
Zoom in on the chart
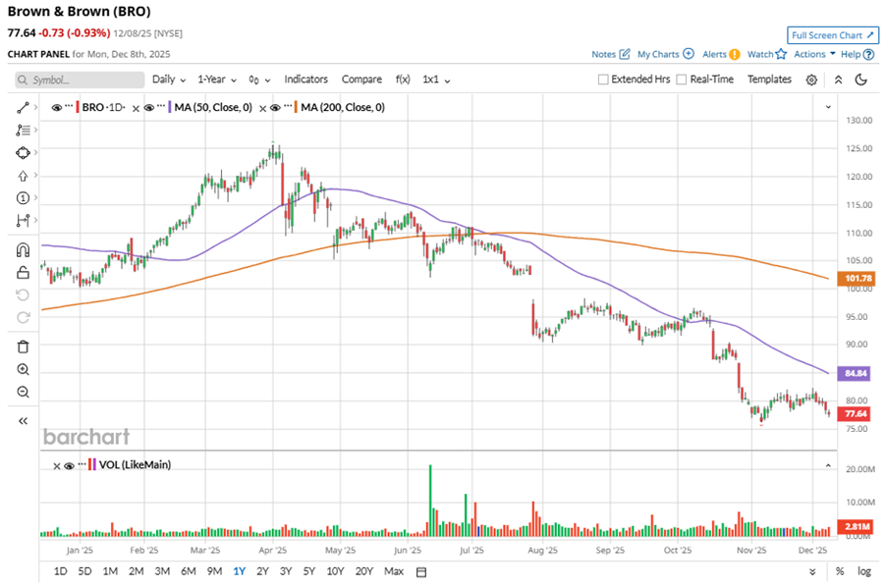[x=23, y=369]
